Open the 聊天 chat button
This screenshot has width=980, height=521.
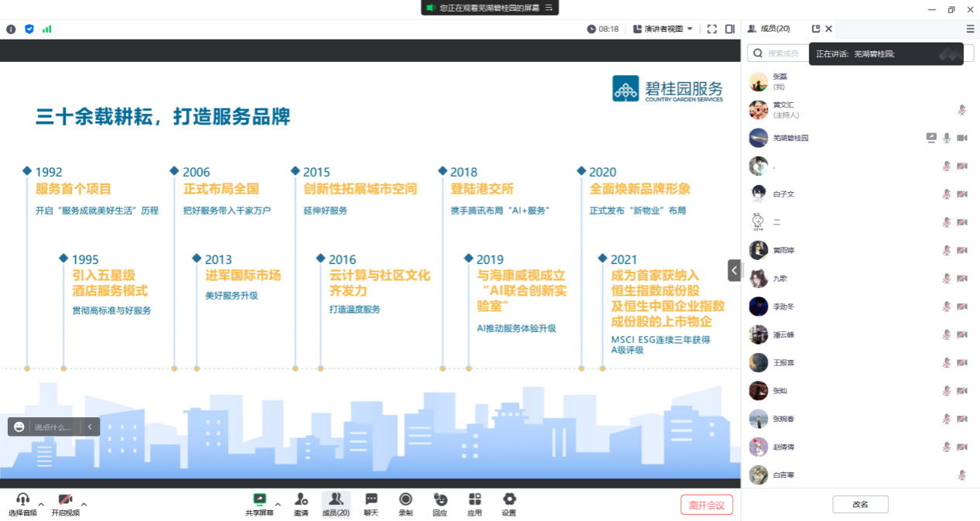[371, 503]
